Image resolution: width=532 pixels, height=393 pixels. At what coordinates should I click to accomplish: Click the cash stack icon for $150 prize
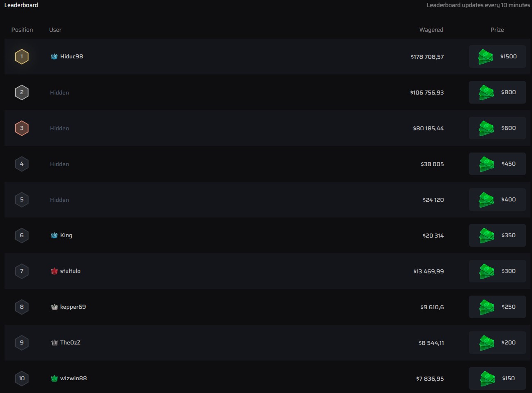pyautogui.click(x=487, y=379)
